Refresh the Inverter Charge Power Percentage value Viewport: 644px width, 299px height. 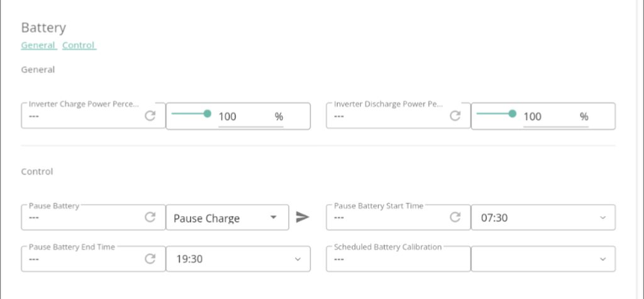150,116
